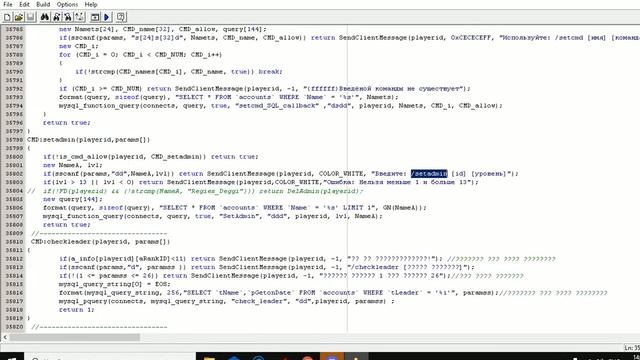Click the Save floppy disk icon
The image size is (640, 360).
pyautogui.click(x=31, y=17)
